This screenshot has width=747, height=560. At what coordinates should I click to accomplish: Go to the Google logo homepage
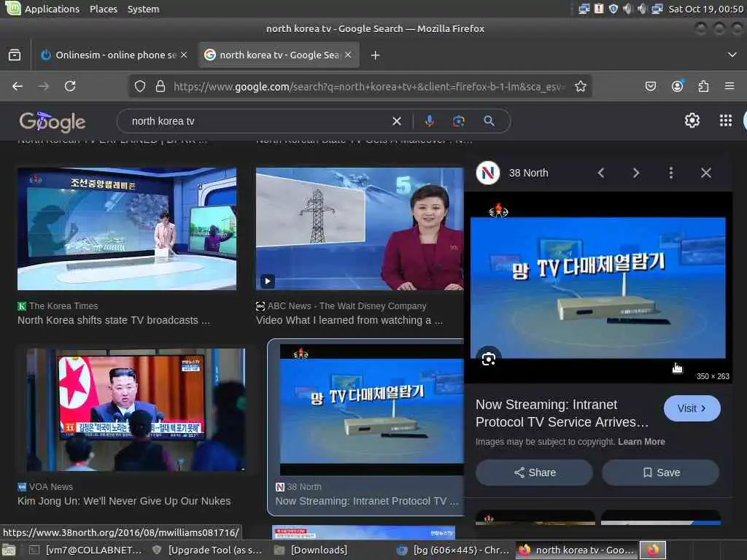pyautogui.click(x=53, y=122)
